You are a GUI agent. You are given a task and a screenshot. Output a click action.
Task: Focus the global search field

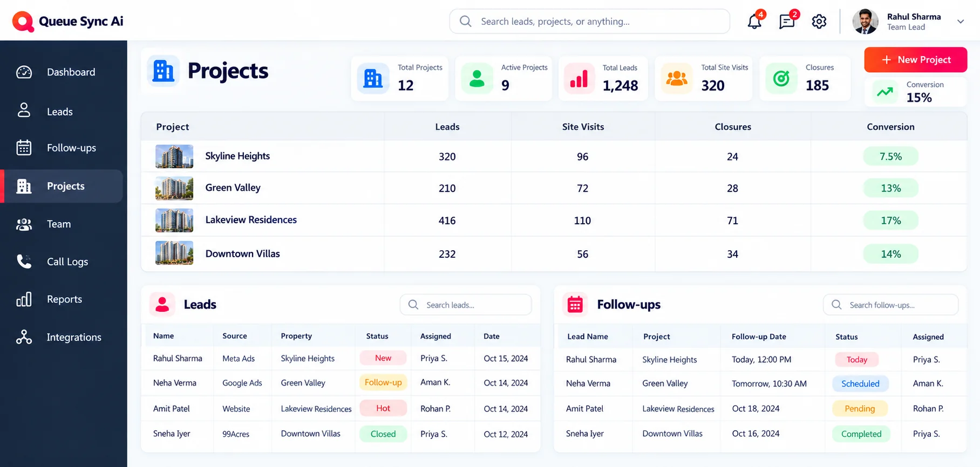(590, 22)
